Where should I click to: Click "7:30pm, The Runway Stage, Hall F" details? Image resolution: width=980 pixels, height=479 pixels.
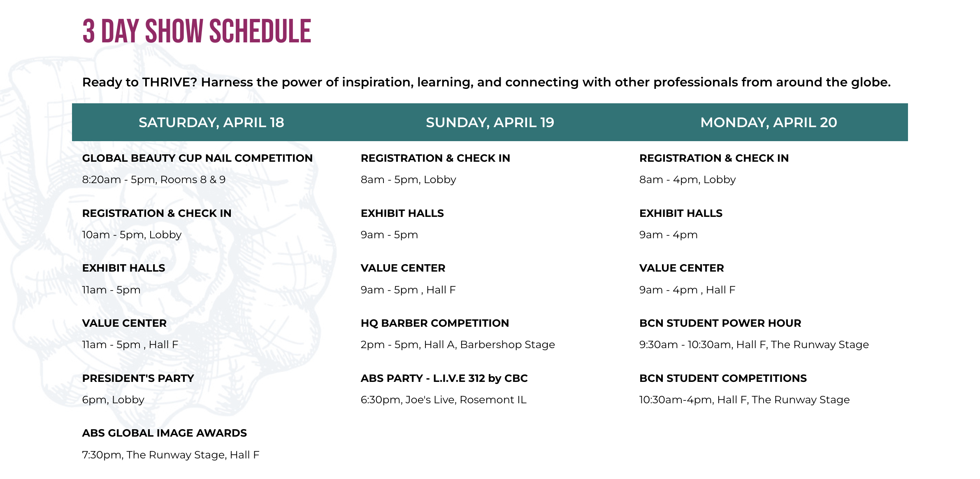[x=170, y=455]
